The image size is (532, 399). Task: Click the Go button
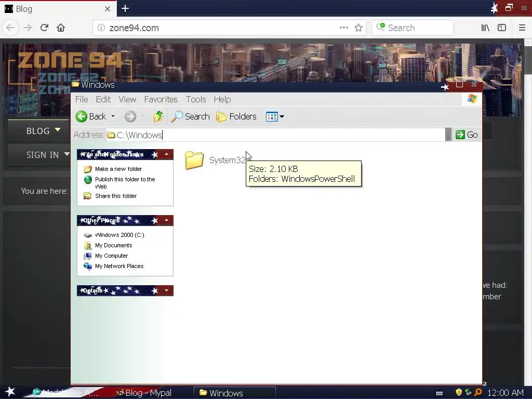[x=467, y=135]
